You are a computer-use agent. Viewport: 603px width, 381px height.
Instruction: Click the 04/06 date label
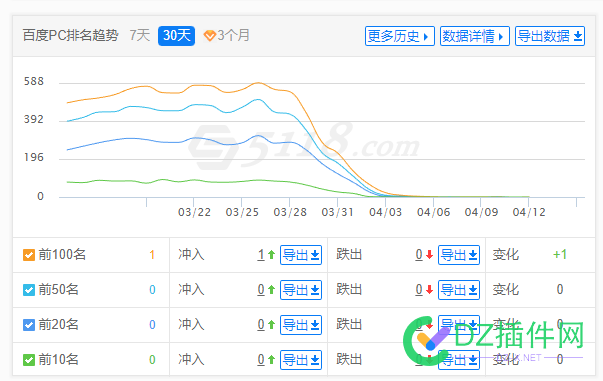click(433, 212)
